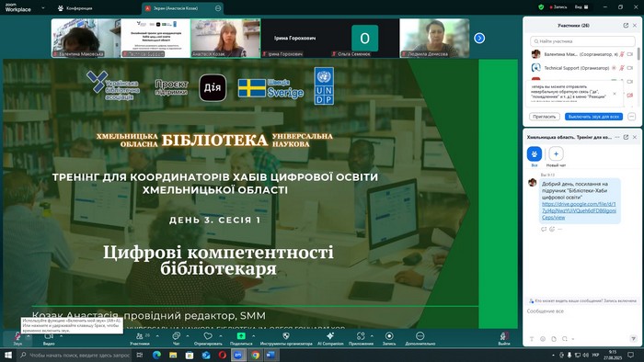Expand the arrow next to Видео
Viewport: 644px width, 362px height.
click(62, 336)
